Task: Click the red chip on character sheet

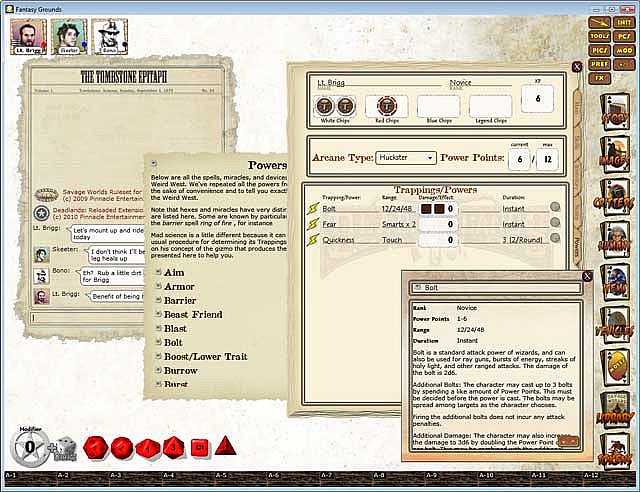Action: pos(386,106)
